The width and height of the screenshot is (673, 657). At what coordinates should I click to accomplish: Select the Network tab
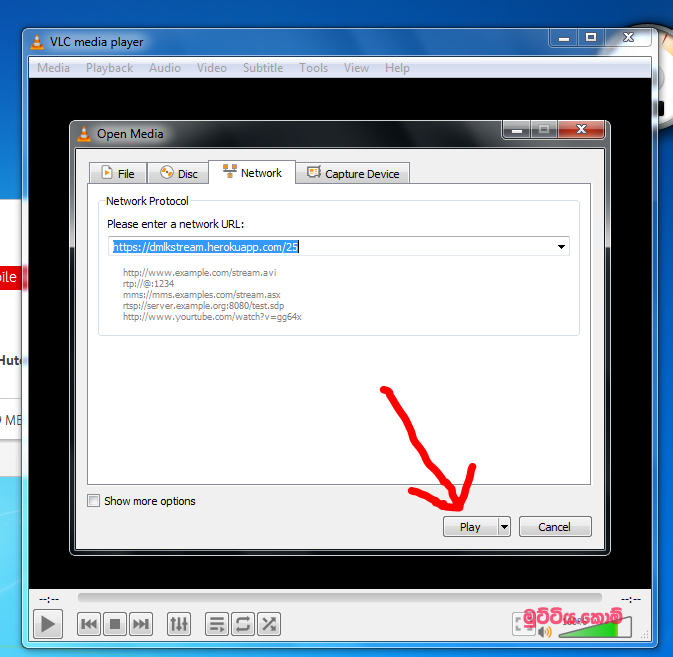[x=252, y=173]
